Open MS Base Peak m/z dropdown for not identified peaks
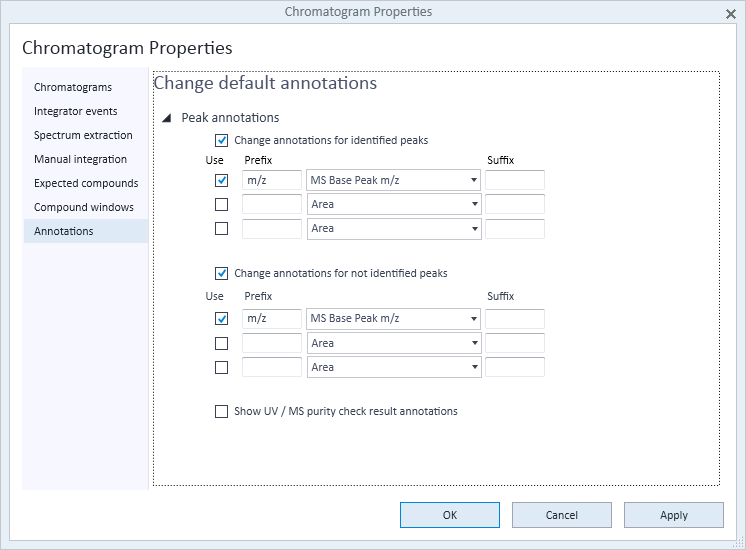Screen dimensions: 746x550 (393, 318)
